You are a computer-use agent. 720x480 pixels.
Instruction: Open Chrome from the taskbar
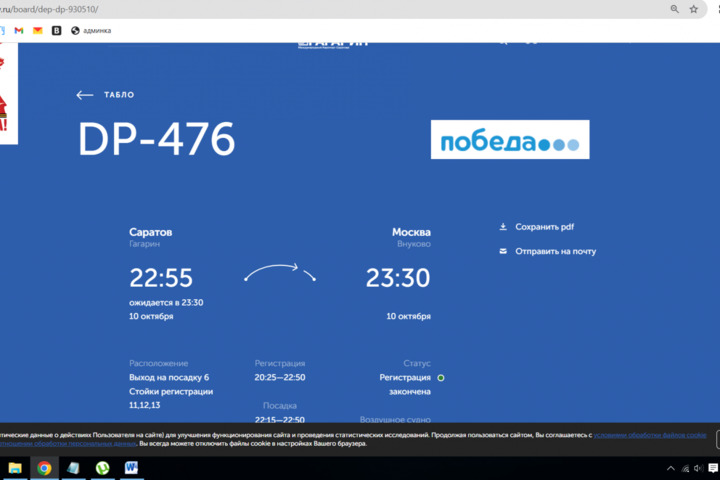44,468
